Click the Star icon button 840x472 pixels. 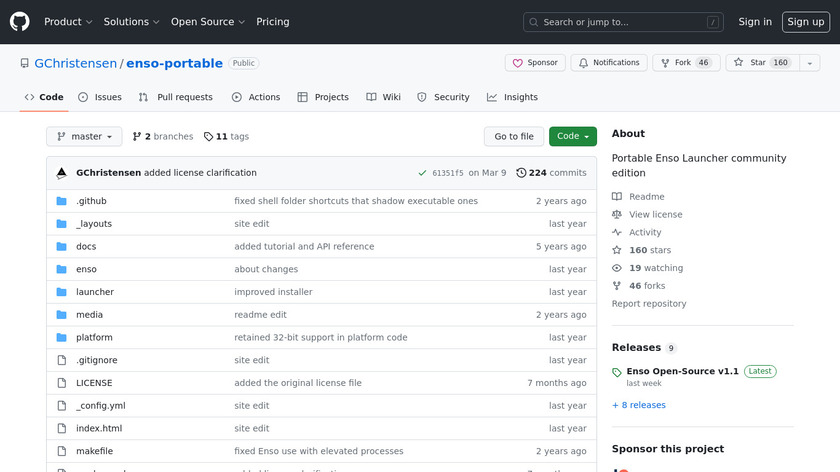tap(739, 63)
